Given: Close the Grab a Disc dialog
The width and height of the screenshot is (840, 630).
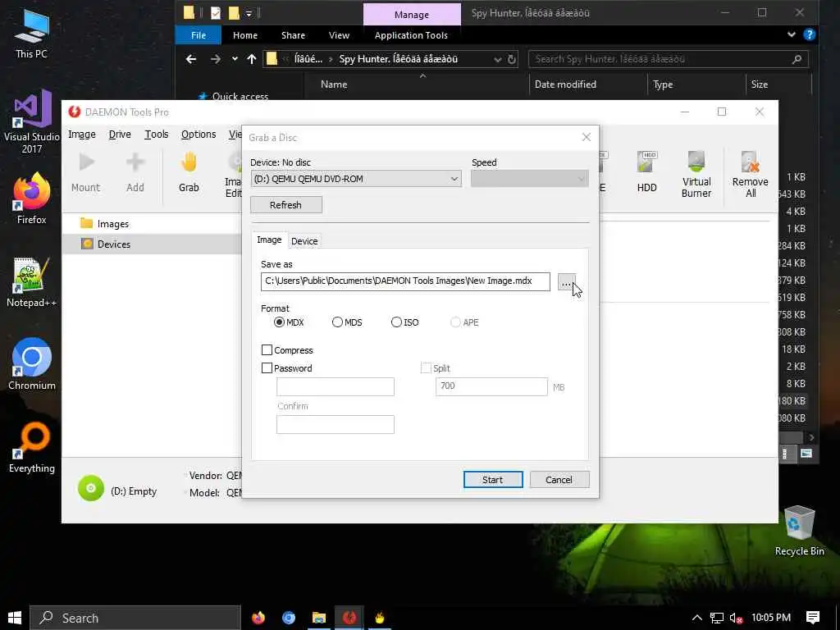Looking at the screenshot, I should [586, 137].
